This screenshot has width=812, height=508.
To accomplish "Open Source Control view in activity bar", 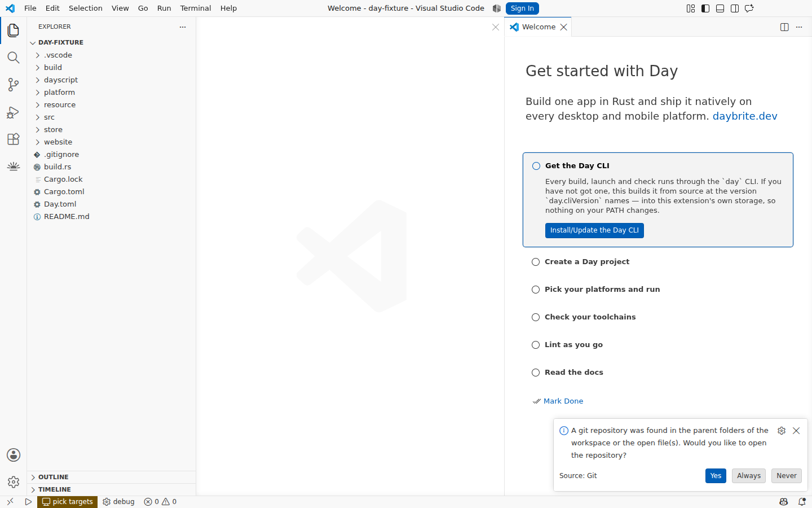I will tap(14, 85).
